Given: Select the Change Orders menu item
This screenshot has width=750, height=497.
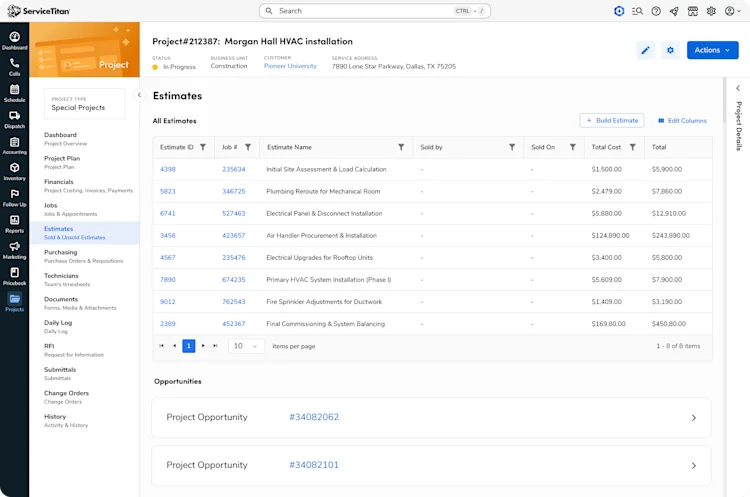Looking at the screenshot, I should click(85, 397).
